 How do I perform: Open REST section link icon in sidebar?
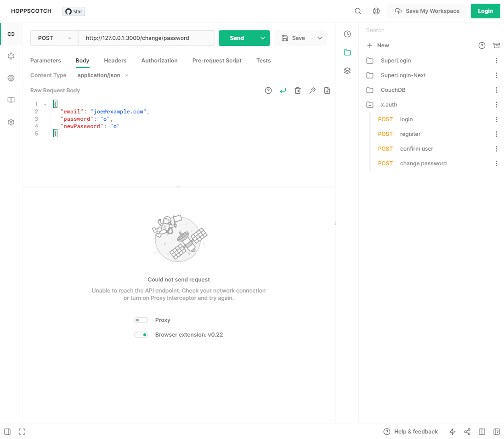pos(11,34)
